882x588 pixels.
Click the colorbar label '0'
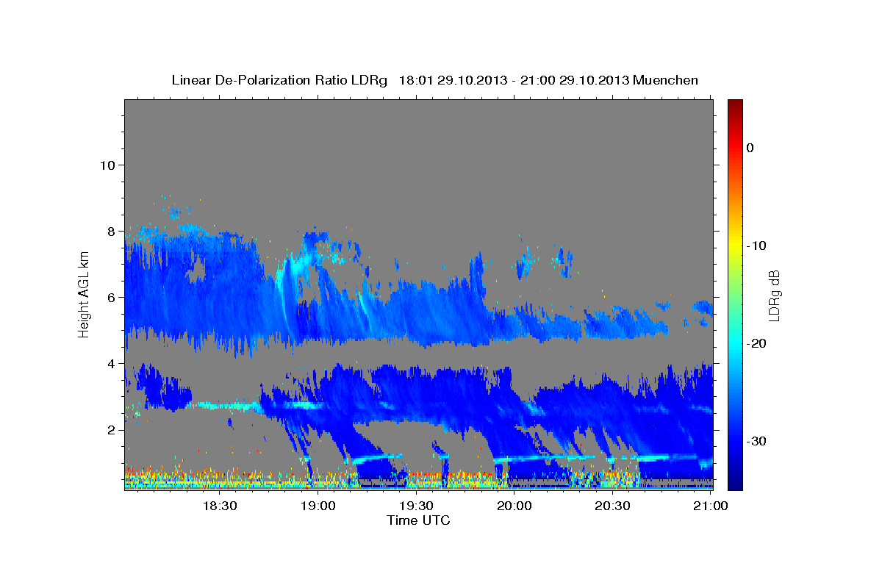pyautogui.click(x=750, y=148)
